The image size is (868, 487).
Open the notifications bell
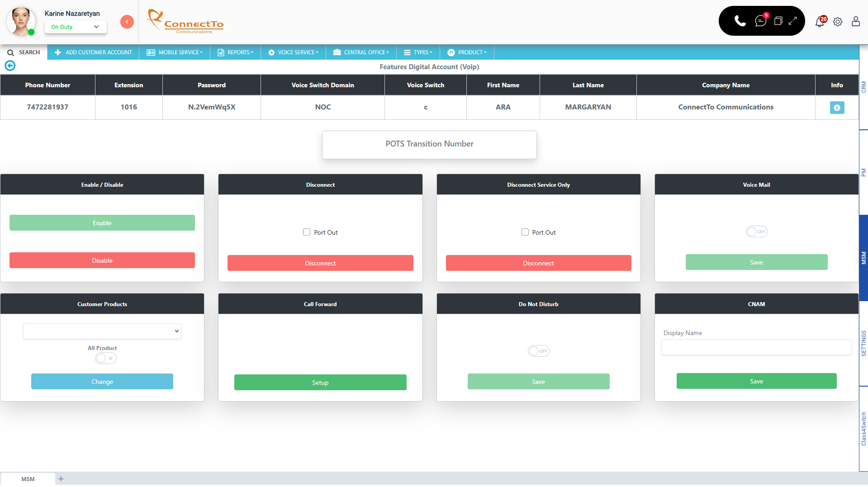point(820,22)
